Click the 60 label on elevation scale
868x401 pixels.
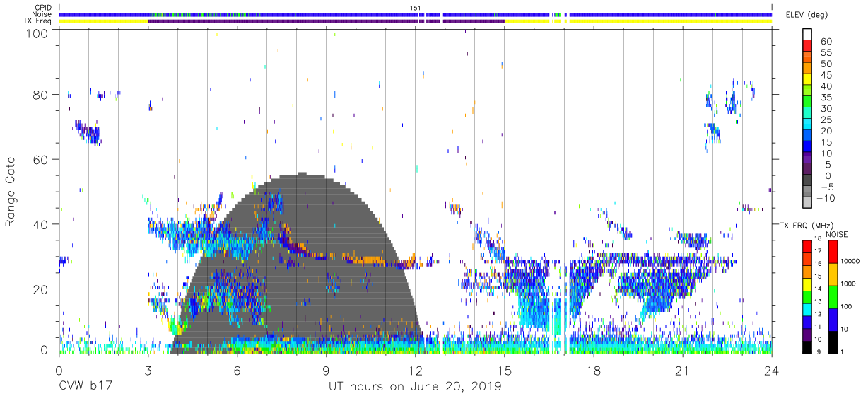(825, 41)
